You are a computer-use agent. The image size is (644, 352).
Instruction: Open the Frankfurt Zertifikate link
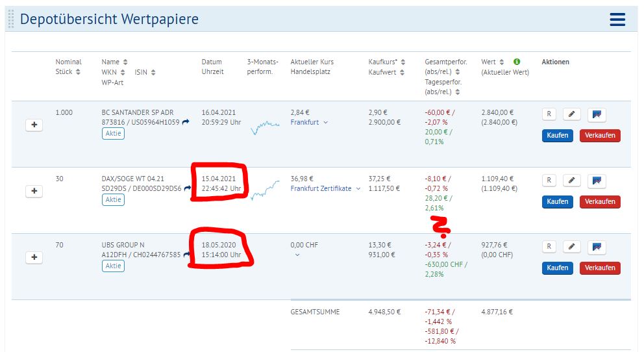tap(321, 188)
